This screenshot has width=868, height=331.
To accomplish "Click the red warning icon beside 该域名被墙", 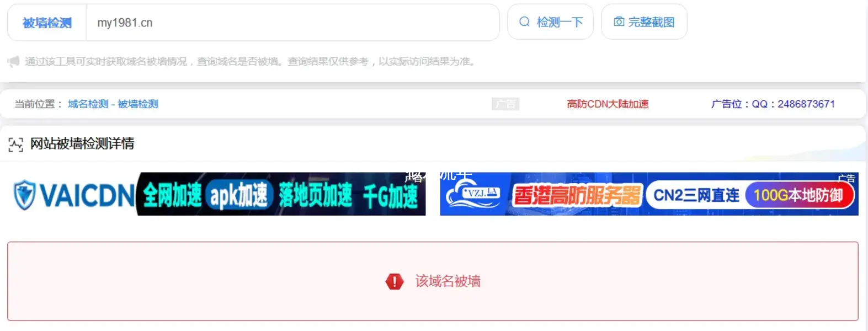I will coord(394,281).
